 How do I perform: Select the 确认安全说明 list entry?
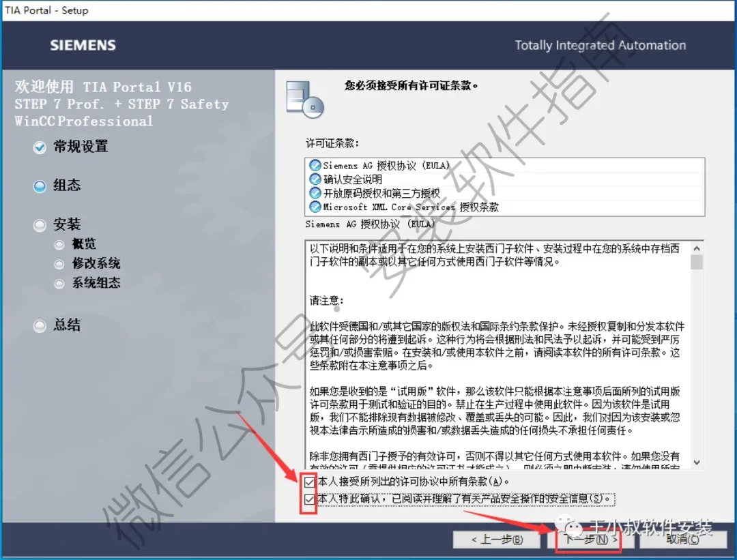click(505, 179)
